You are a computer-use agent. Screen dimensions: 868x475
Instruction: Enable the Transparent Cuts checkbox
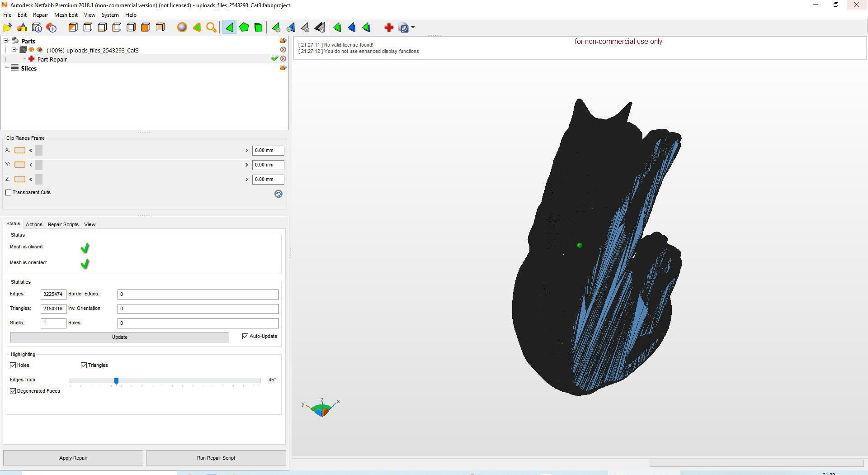click(x=8, y=192)
